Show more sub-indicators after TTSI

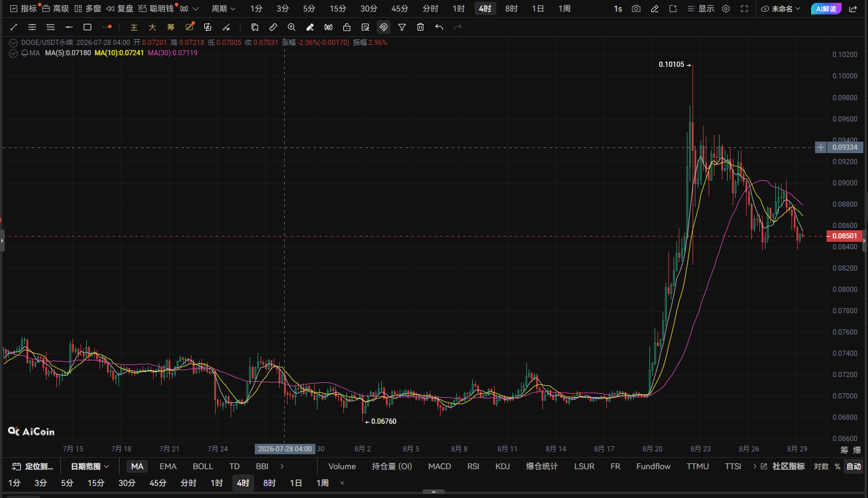point(755,466)
